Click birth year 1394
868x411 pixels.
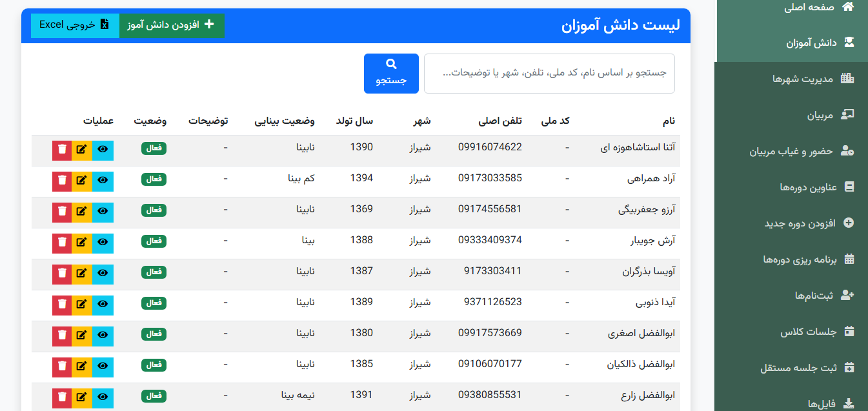[361, 178]
